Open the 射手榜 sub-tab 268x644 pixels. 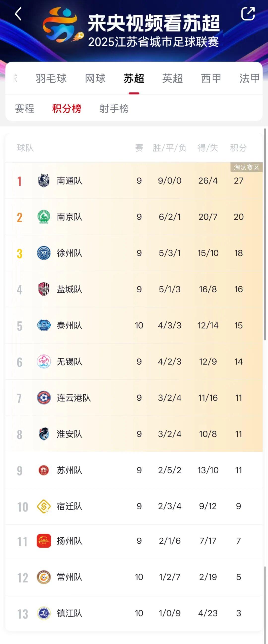(x=114, y=109)
